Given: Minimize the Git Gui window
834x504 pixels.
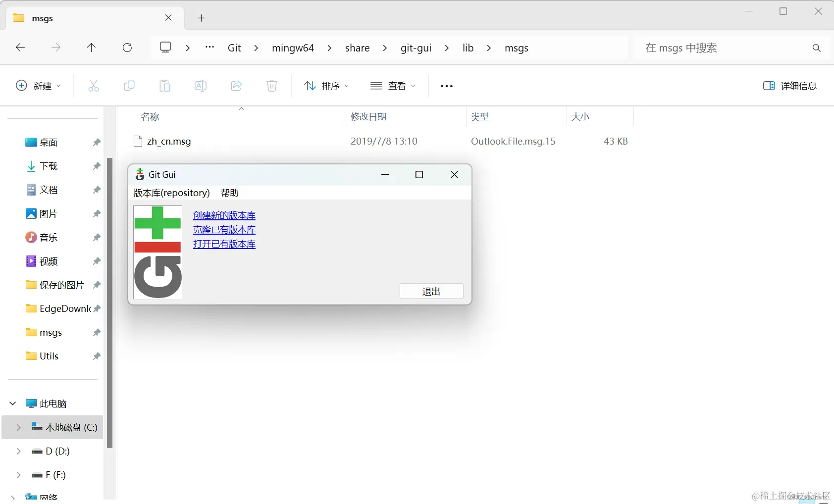Looking at the screenshot, I should (385, 174).
